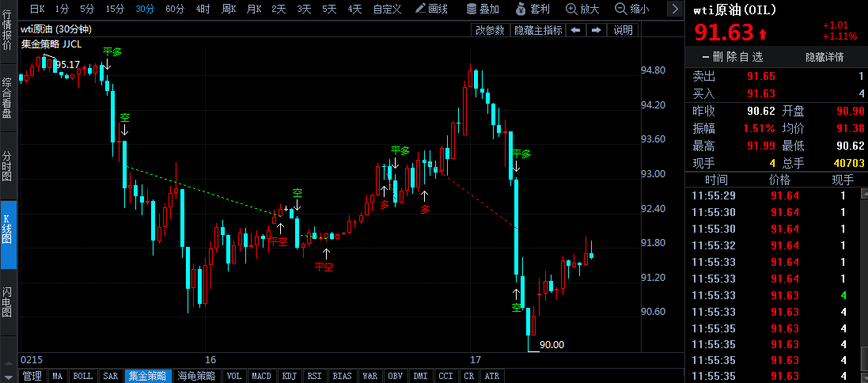The width and height of the screenshot is (868, 383).
Task: Switch to 4时 period
Action: point(203,8)
